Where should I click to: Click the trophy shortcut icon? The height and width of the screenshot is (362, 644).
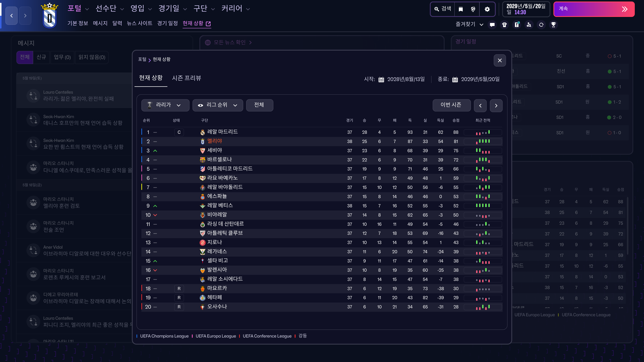(553, 25)
